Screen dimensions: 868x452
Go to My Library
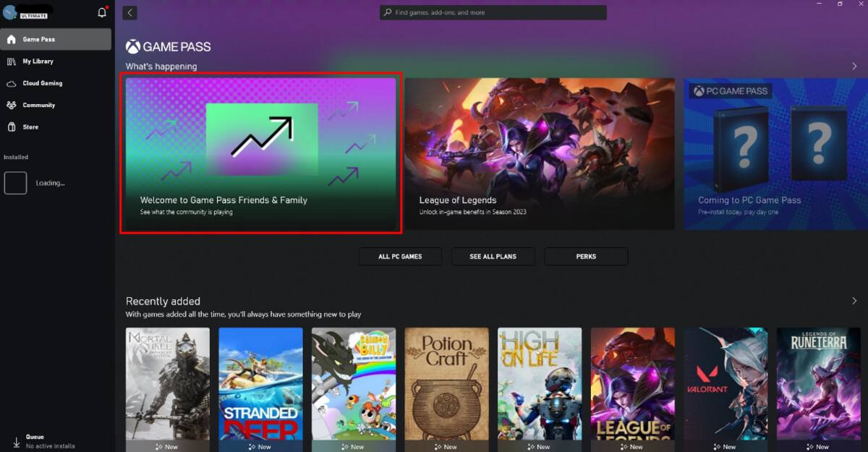tap(56, 61)
